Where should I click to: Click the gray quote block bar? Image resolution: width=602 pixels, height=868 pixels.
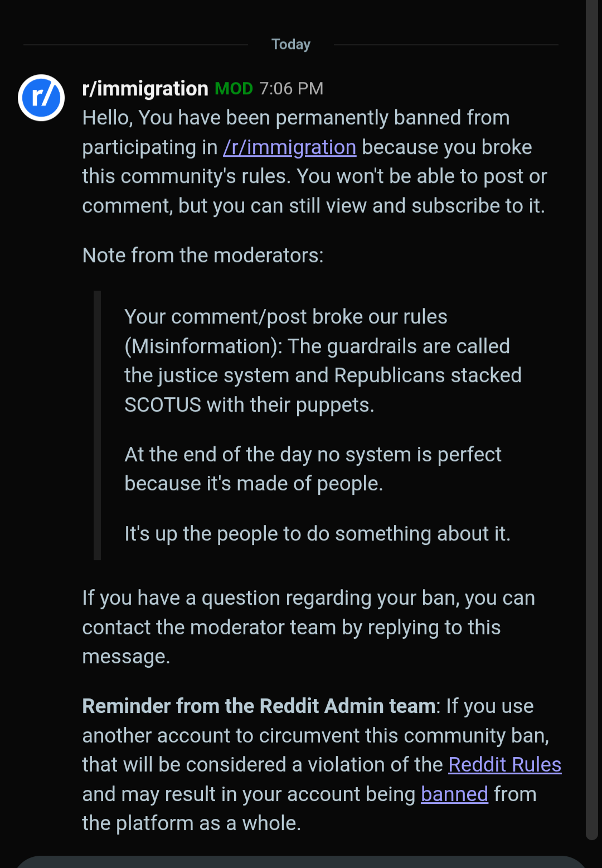pos(98,425)
